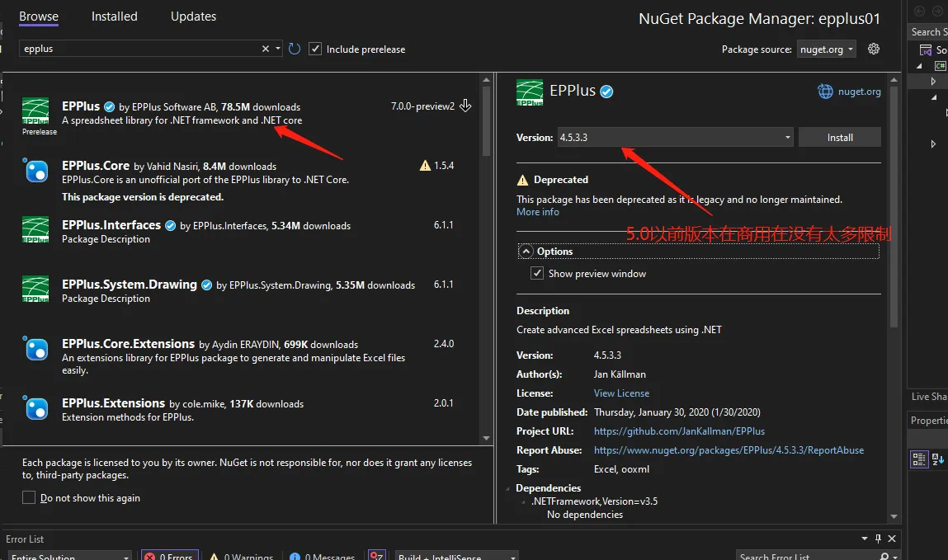Screen dimensions: 948x560
Task: Open the Package source nuget.org dropdown
Action: pos(826,49)
